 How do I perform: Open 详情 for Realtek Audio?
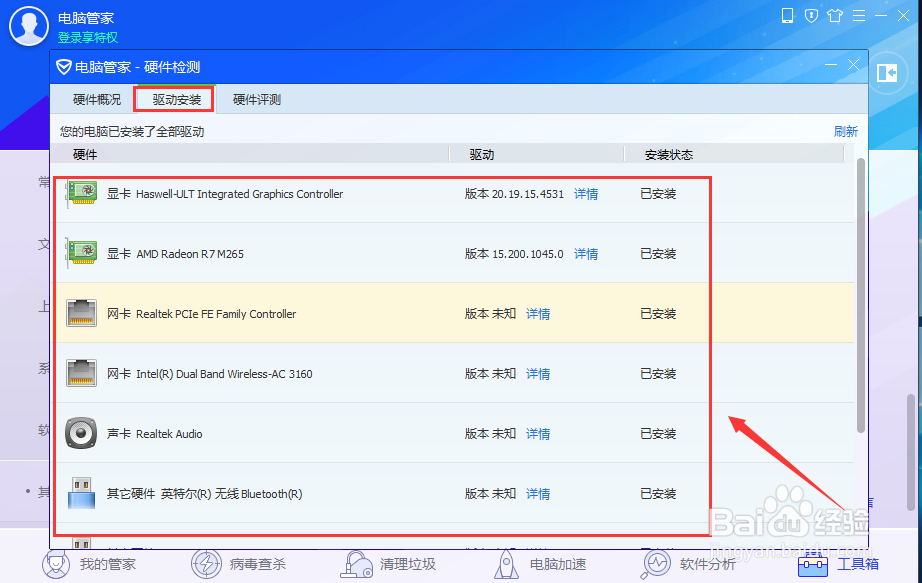click(x=538, y=434)
